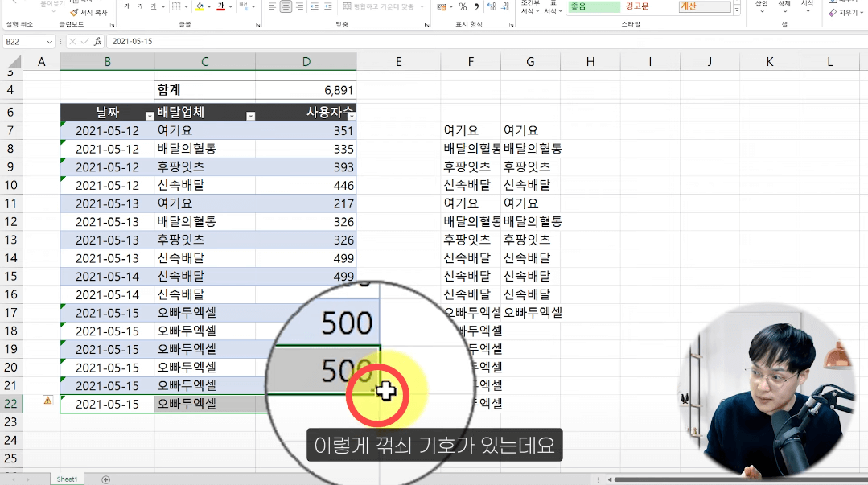Open the 사용자수 column filter dropdown
Image resolution: width=868 pixels, height=485 pixels.
[x=352, y=116]
